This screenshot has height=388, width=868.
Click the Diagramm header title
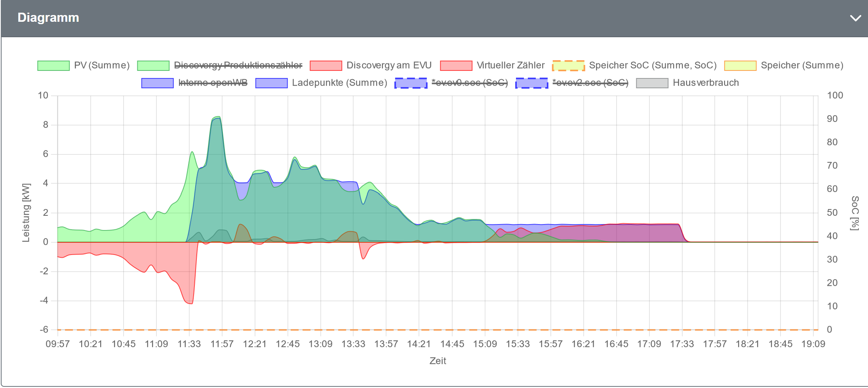48,18
